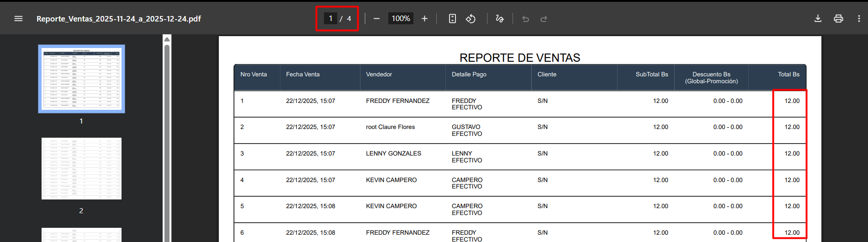This screenshot has width=868, height=242.
Task: Click the fit to page icon
Action: (452, 19)
